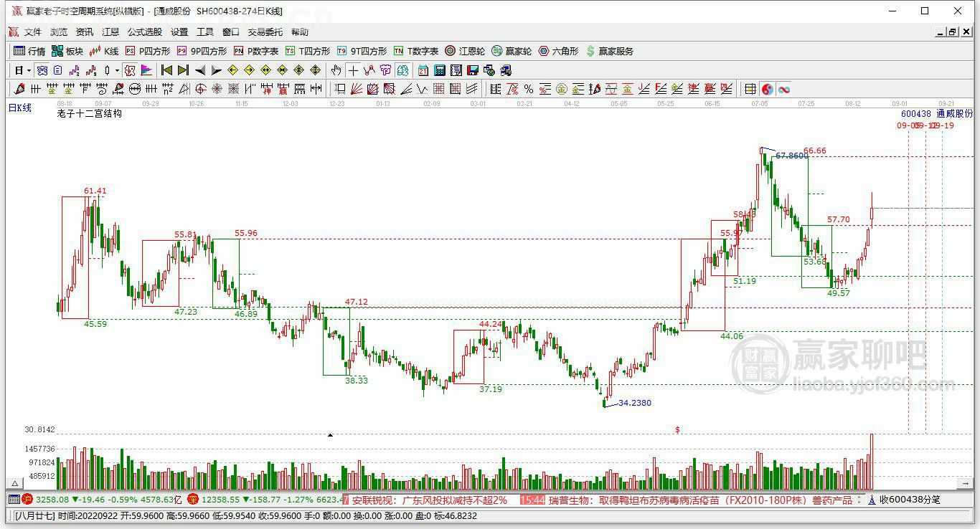Screen dimensions: 980x529
Task: Click the black left arrow icon
Action: tap(200, 70)
